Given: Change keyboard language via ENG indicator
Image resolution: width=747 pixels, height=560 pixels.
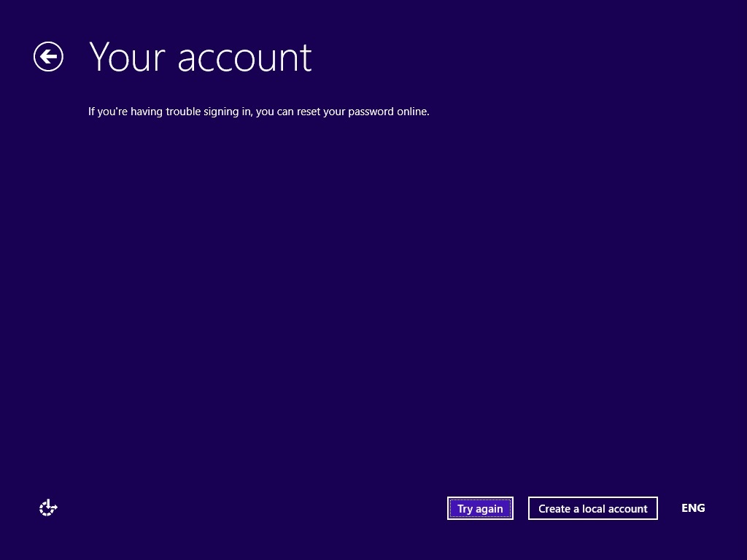Looking at the screenshot, I should (x=692, y=508).
